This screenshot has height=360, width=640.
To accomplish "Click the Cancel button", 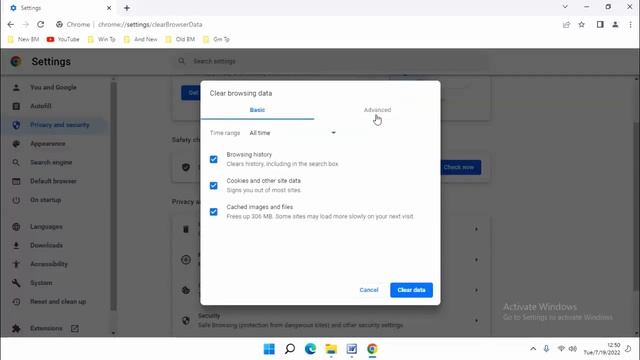I will [x=369, y=290].
